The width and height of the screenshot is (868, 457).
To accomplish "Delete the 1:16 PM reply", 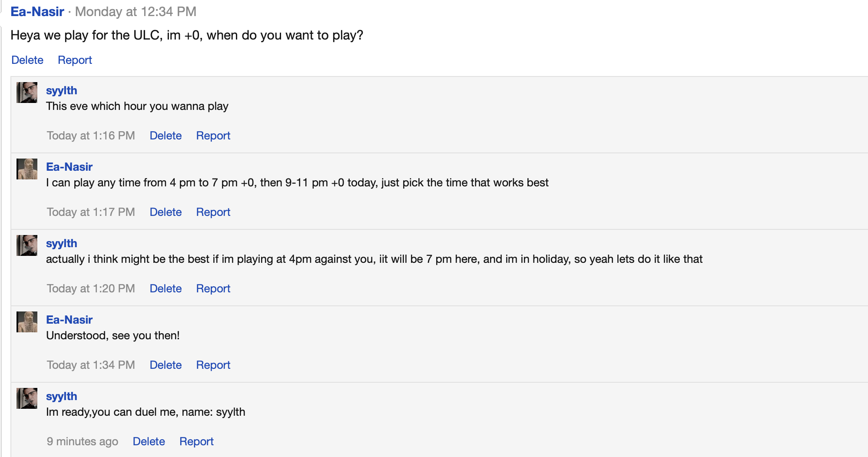I will coord(166,136).
